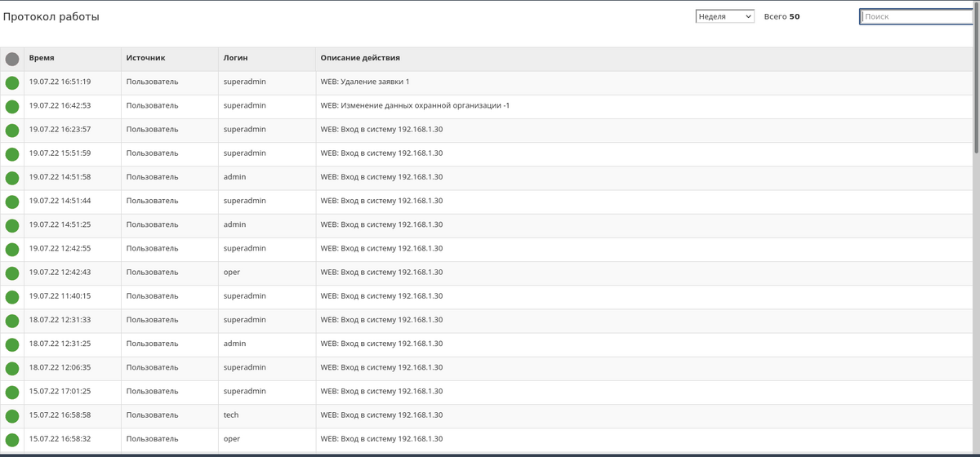
Task: Click green status icon for 18.07.22 12:31:25 entry
Action: (12, 344)
